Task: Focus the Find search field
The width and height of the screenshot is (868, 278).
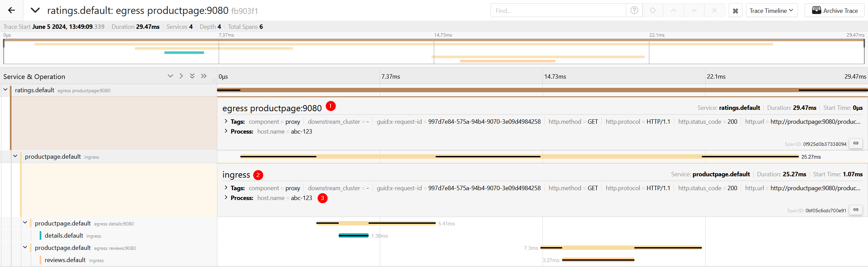Action: tap(558, 11)
